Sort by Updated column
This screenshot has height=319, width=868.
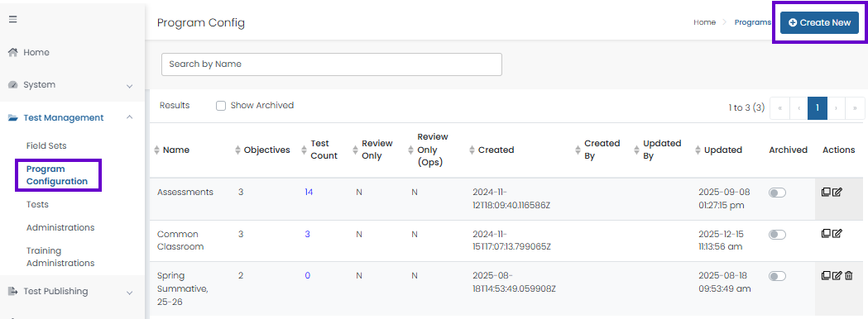(x=698, y=150)
